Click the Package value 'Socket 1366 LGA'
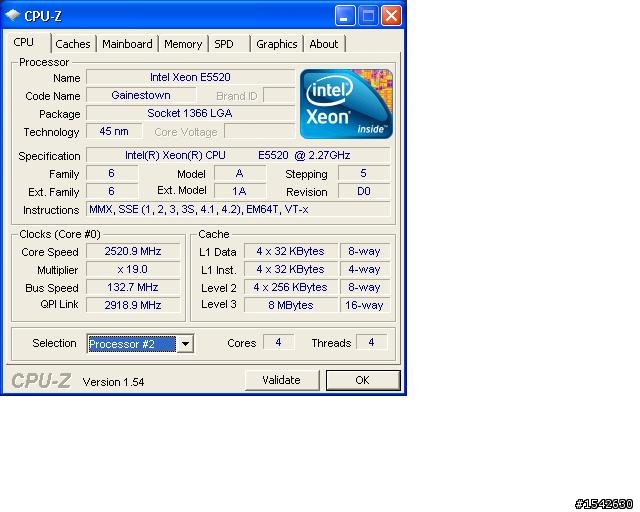Image resolution: width=640 pixels, height=512 pixels. pyautogui.click(x=190, y=113)
